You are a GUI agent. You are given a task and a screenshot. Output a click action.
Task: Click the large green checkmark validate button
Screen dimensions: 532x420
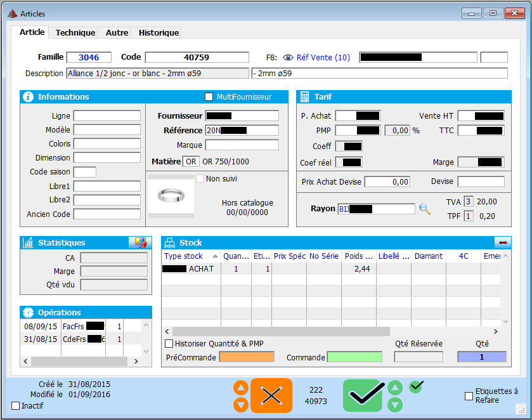364,395
